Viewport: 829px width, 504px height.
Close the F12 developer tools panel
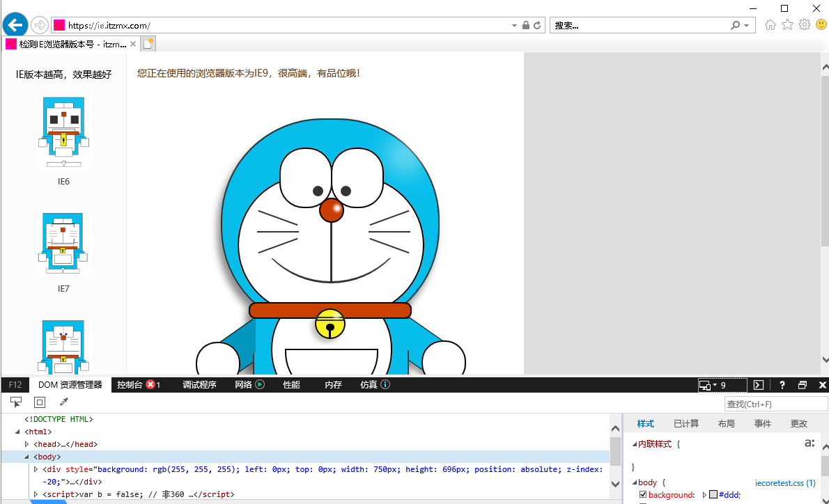click(x=822, y=384)
